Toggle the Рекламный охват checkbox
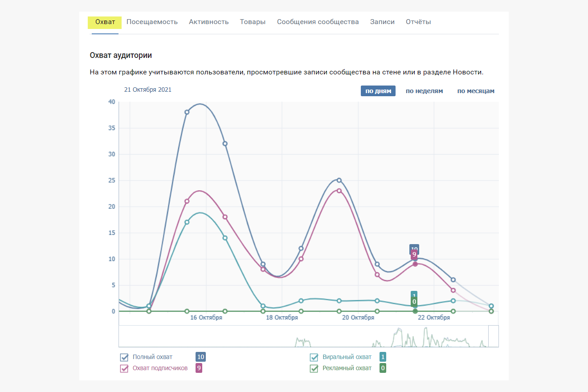588x392 pixels. [314, 368]
